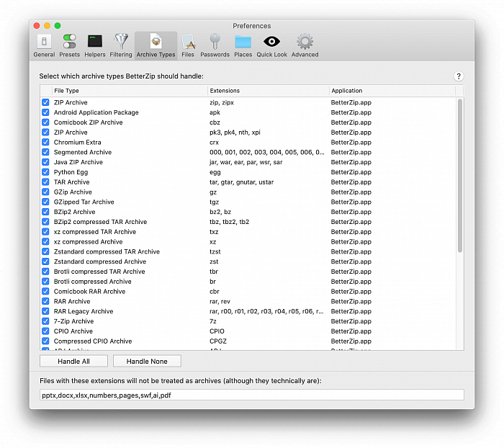This screenshot has width=504, height=448.
Task: Select the Archive Types pane
Action: pyautogui.click(x=156, y=45)
